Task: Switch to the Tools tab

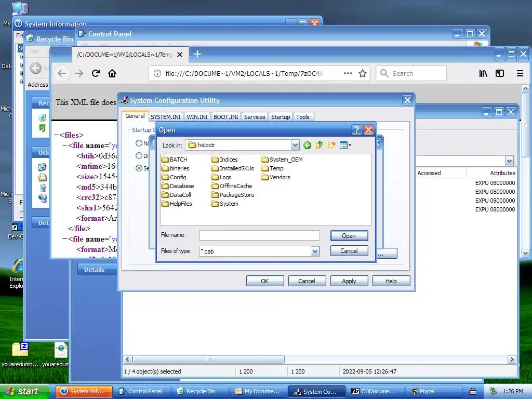Action: pyautogui.click(x=303, y=117)
